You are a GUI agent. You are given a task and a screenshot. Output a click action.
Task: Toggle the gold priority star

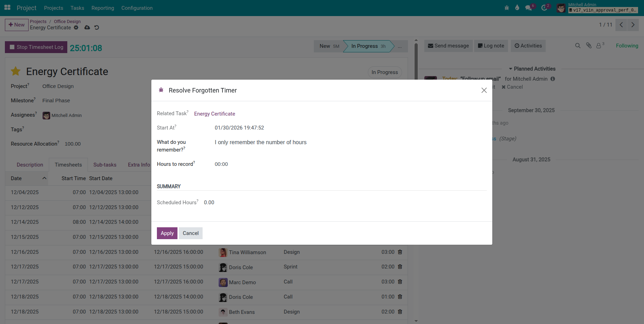[x=16, y=72]
